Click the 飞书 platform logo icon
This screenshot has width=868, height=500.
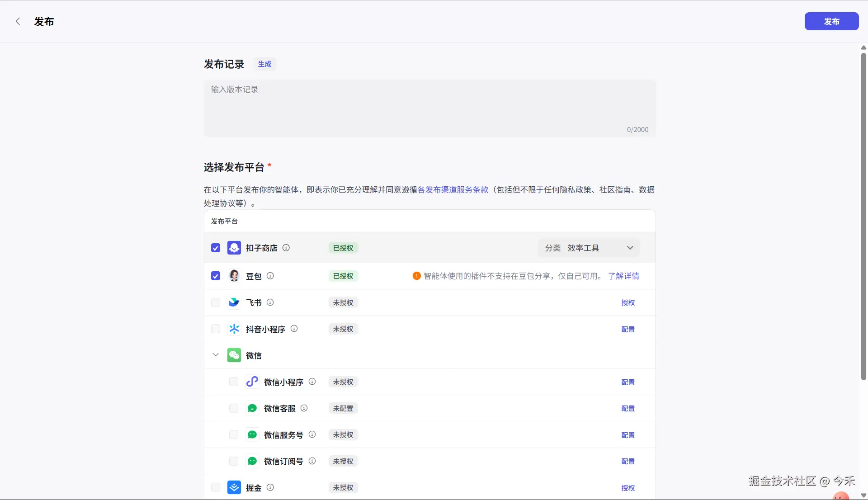click(234, 302)
